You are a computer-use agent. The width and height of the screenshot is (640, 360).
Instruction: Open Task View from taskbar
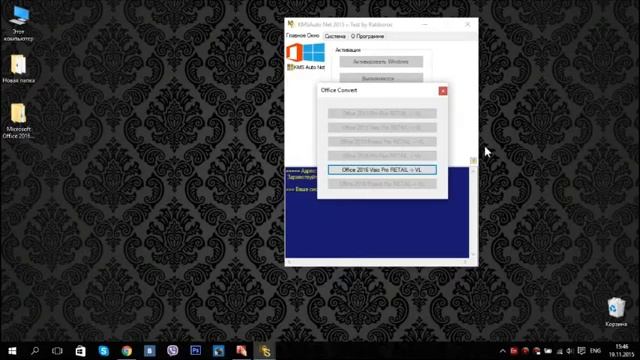click(x=57, y=351)
